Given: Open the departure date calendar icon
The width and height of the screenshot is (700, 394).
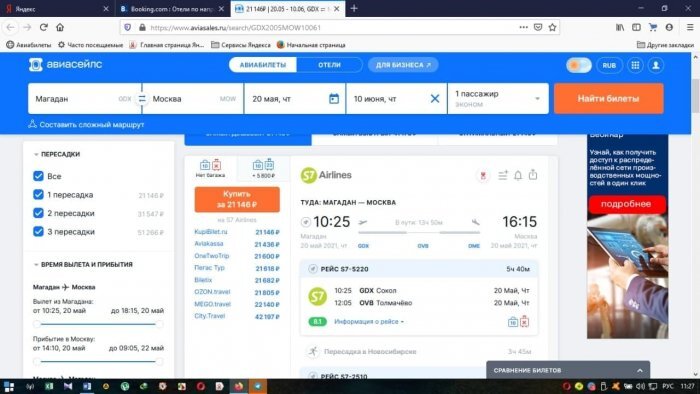Looking at the screenshot, I should (334, 99).
